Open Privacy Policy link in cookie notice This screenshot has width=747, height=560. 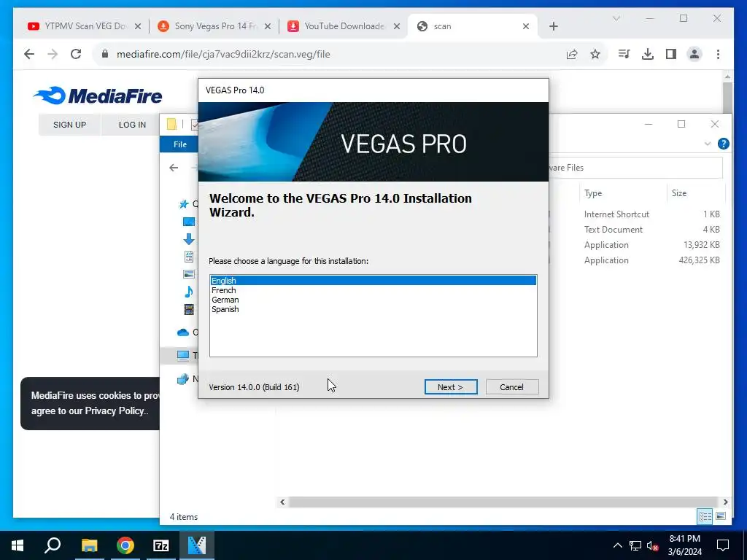coord(114,411)
